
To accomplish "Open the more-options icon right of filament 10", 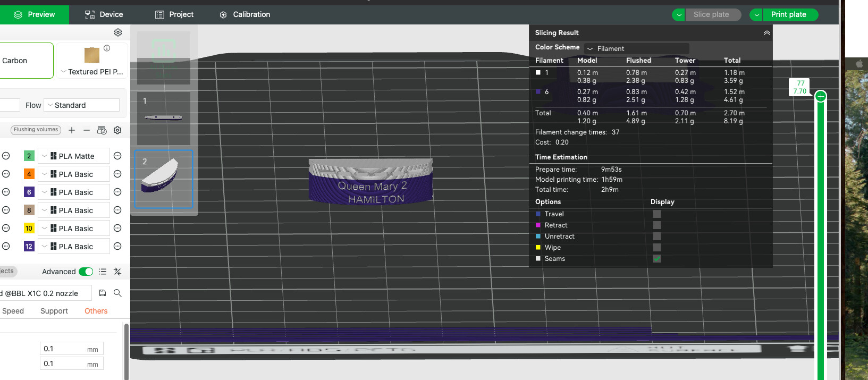I will click(x=117, y=228).
